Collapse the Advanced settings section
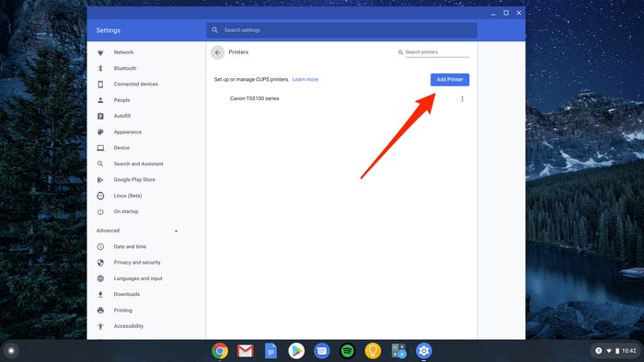Screen dimensions: 644x362 [177, 231]
